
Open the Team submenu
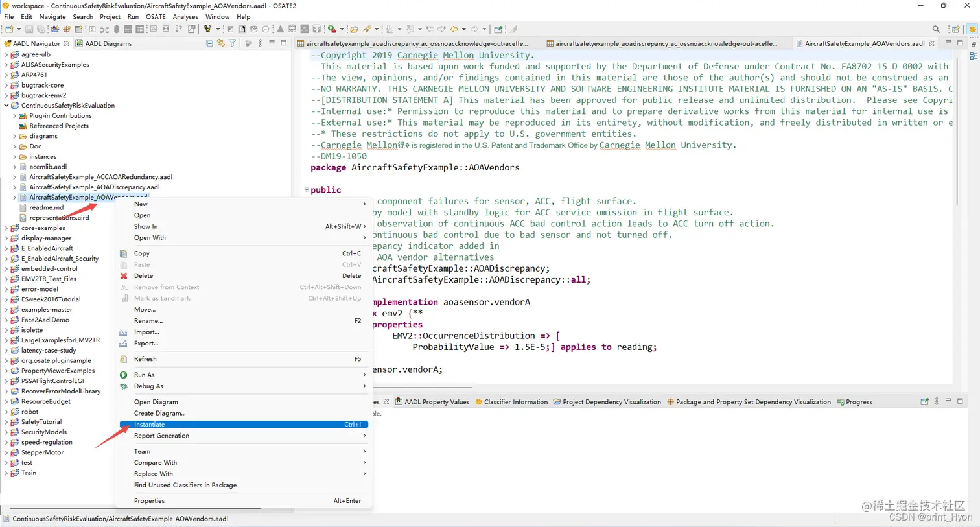(244, 452)
